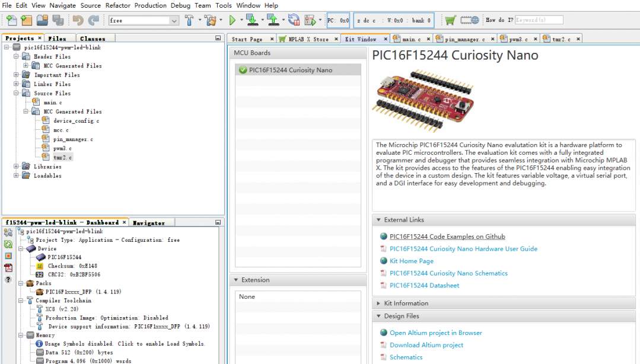
Task: Click the Debug Project toolbar icon
Action: pyautogui.click(x=310, y=21)
